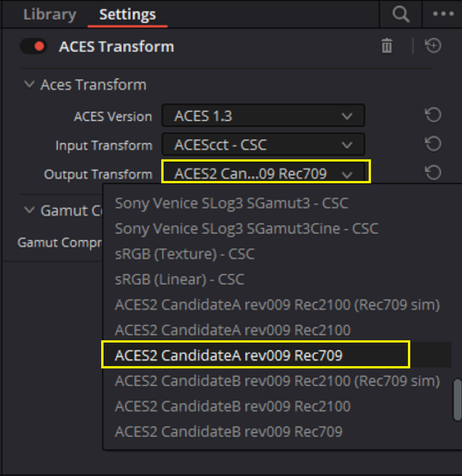Select Sony Venice SLog3 SGamut3Cine - CSC
This screenshot has width=462, height=476.
pyautogui.click(x=246, y=228)
